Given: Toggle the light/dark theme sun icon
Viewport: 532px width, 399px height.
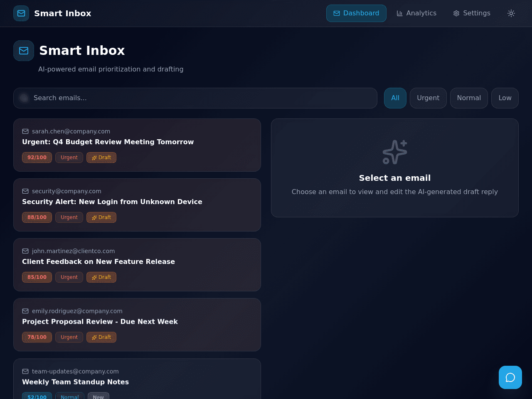Looking at the screenshot, I should point(511,13).
